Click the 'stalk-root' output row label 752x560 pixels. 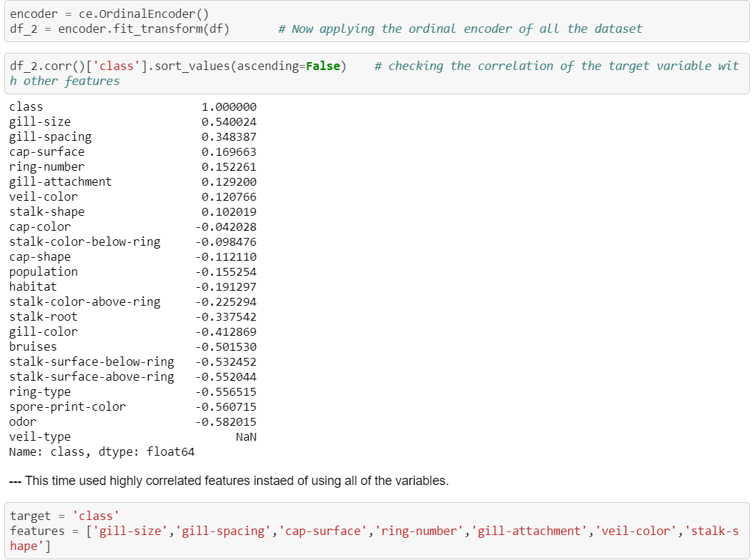tap(43, 316)
